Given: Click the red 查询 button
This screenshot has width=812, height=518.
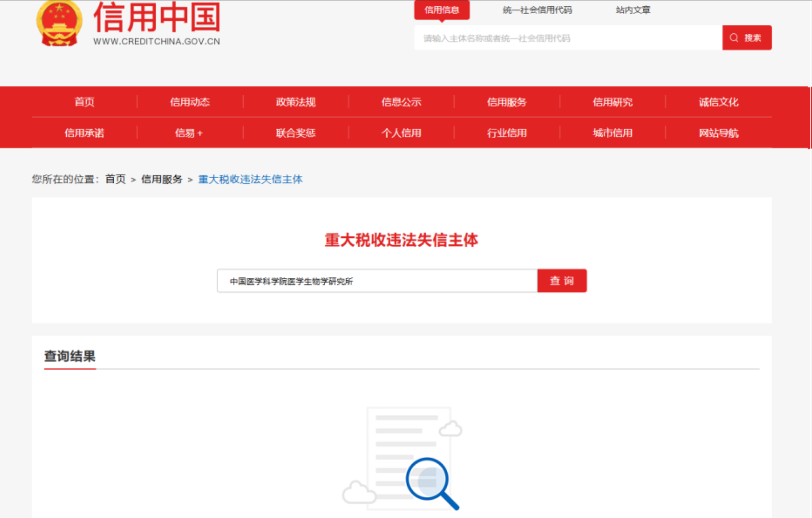Looking at the screenshot, I should click(562, 281).
